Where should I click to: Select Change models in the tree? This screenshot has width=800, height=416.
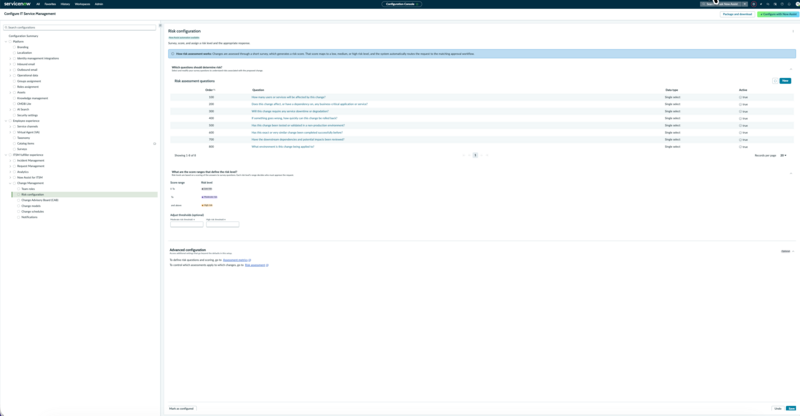click(x=31, y=206)
